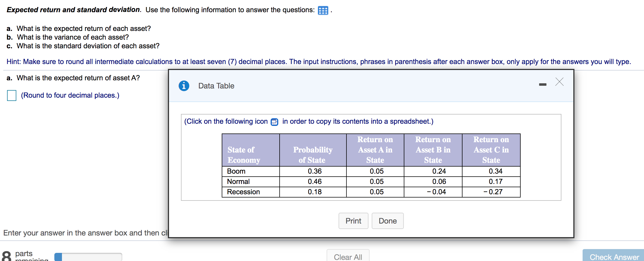644x261 pixels.
Task: Click the info icon on Data Table
Action: (184, 85)
